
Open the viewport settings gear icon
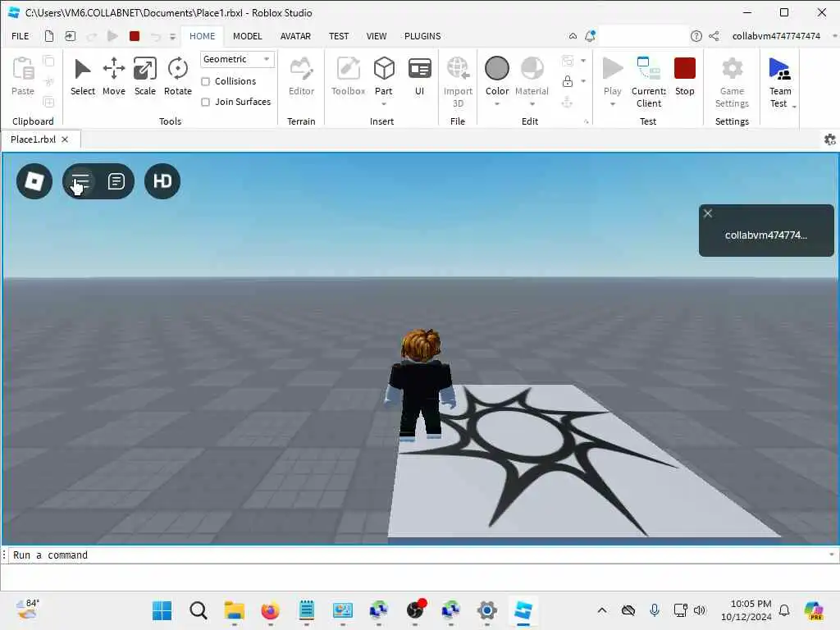coord(830,139)
